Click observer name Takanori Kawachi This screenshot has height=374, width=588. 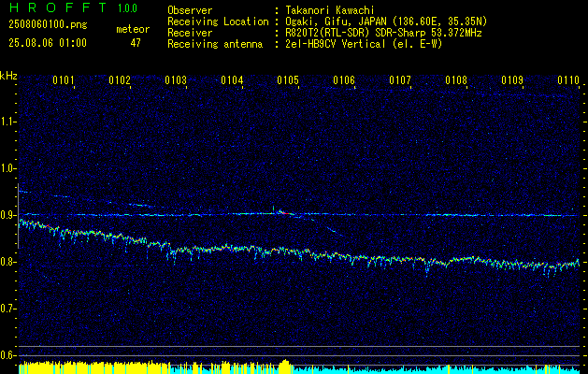tap(329, 10)
